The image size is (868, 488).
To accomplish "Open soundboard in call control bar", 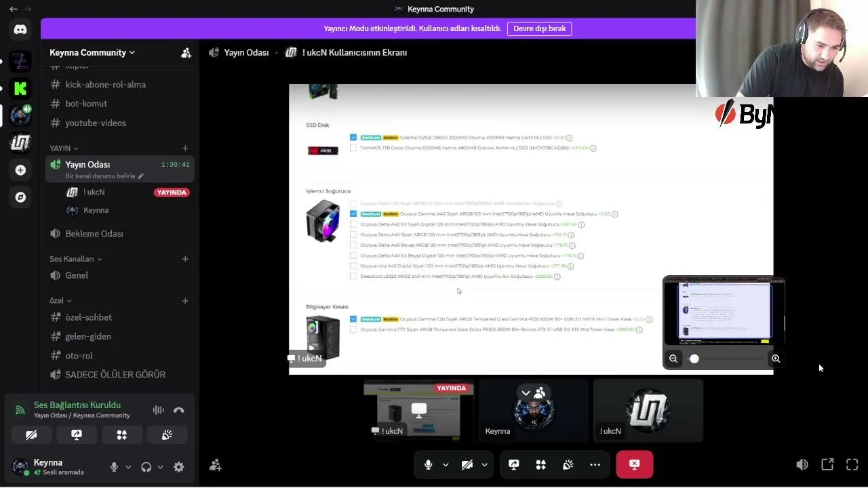I will pyautogui.click(x=568, y=465).
